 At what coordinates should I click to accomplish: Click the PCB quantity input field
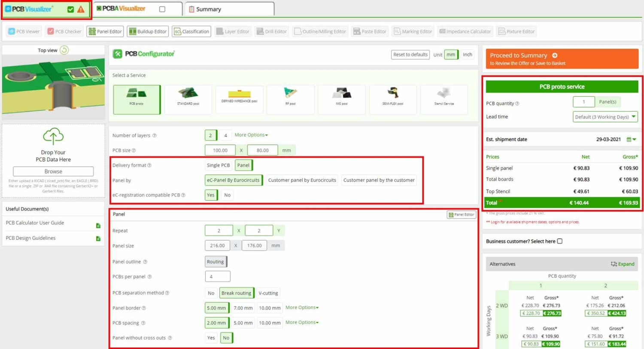tap(583, 102)
